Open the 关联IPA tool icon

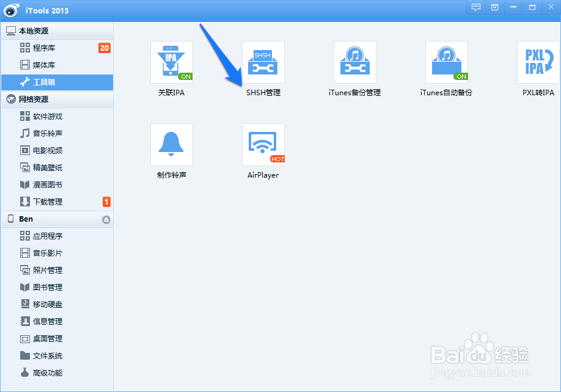172,62
